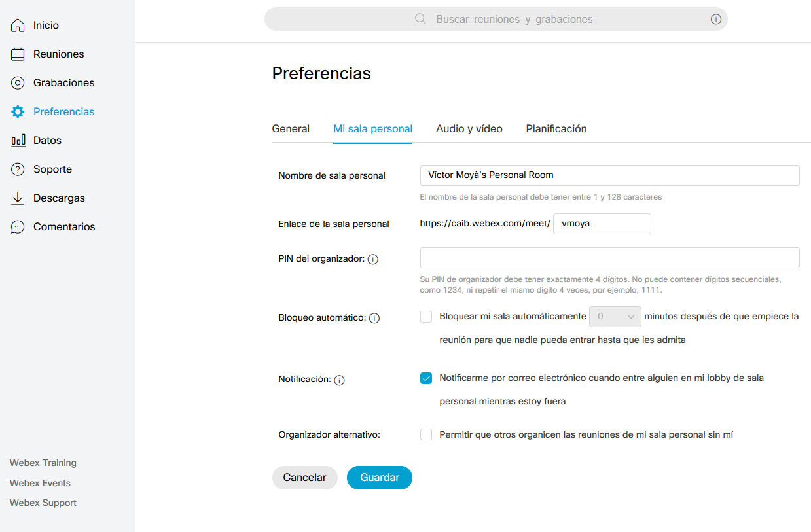Click the Descargas download icon

(x=18, y=198)
